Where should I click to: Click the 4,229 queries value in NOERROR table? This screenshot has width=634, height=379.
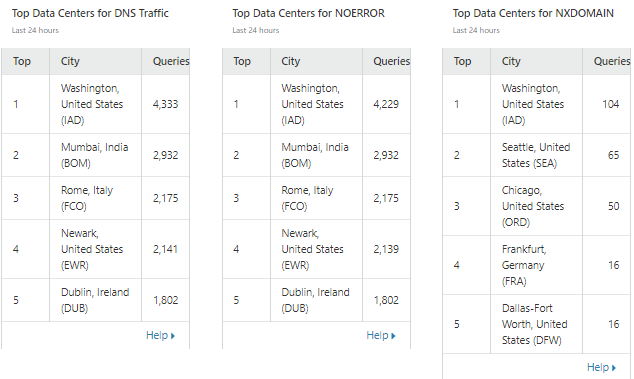[x=386, y=104]
